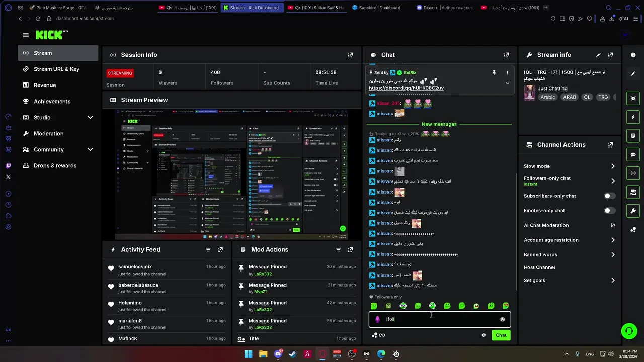
Task: Pop out the Channel Actions panel
Action: pos(610,145)
